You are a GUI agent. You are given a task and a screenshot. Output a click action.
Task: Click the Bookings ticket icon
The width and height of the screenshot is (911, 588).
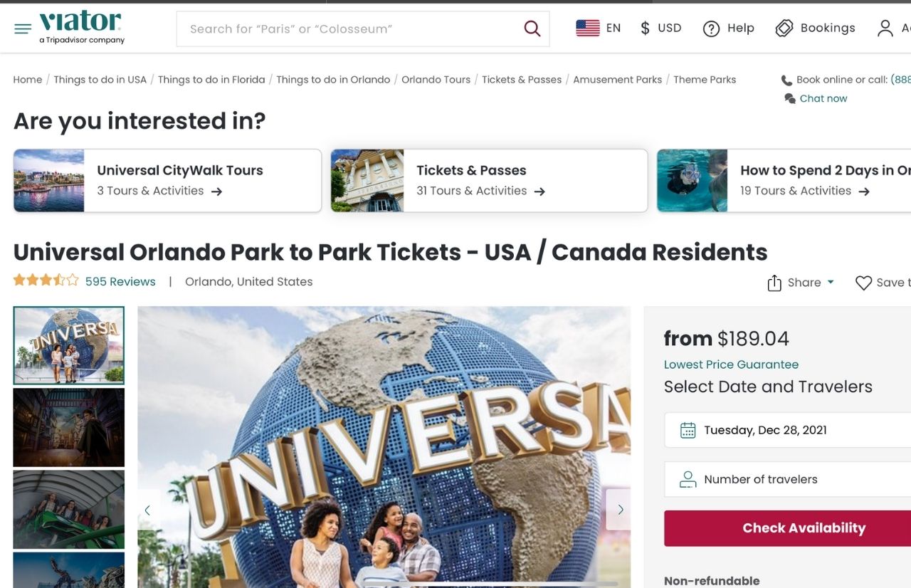click(784, 28)
